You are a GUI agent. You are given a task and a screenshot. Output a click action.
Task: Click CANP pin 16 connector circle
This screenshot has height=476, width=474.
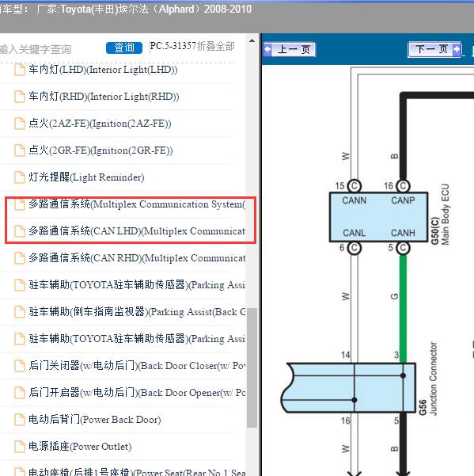click(x=403, y=186)
